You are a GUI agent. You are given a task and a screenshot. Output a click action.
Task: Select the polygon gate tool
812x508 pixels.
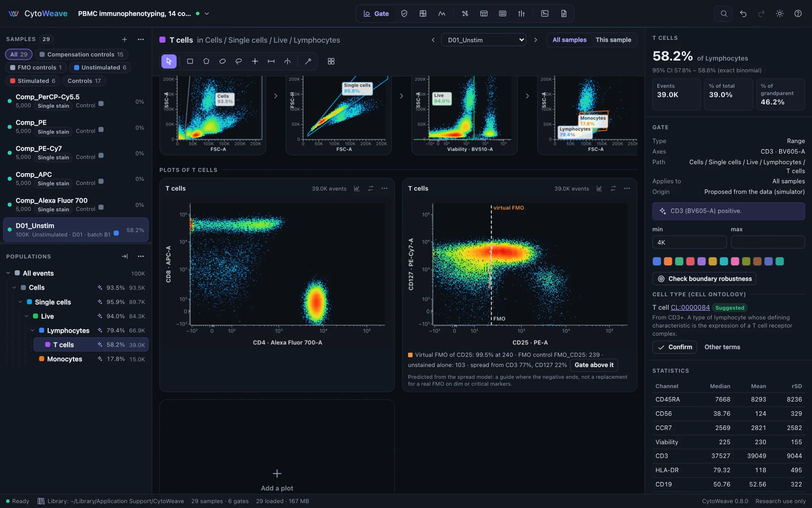pos(206,61)
